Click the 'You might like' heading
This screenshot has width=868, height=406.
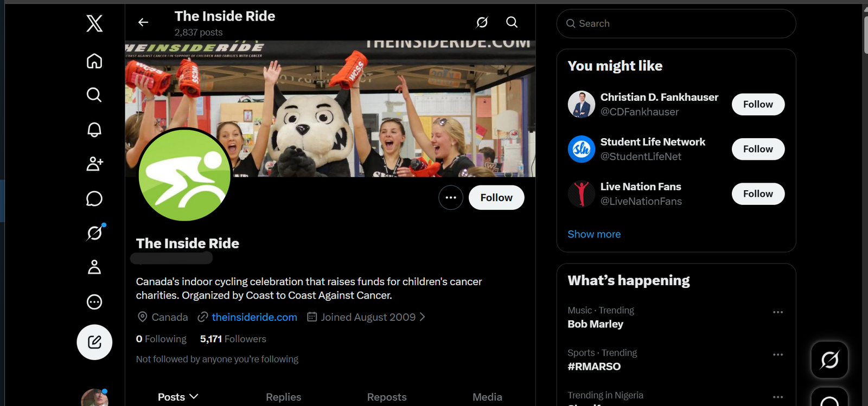coord(615,66)
